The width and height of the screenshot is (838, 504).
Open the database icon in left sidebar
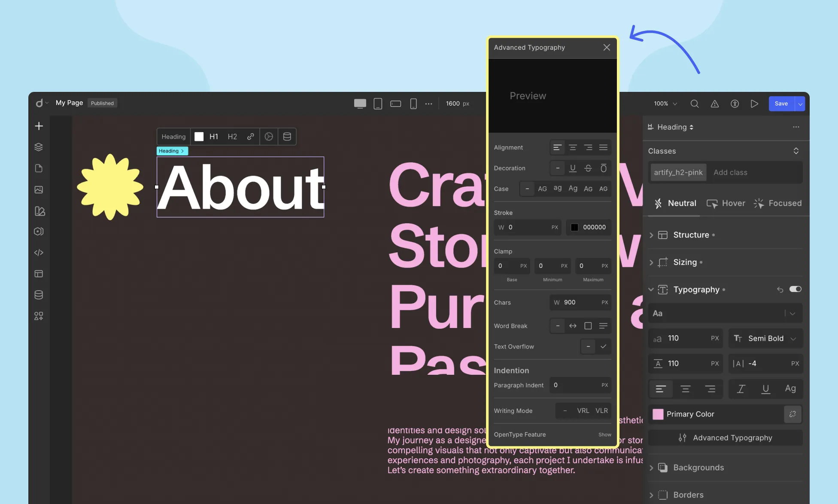pyautogui.click(x=39, y=295)
